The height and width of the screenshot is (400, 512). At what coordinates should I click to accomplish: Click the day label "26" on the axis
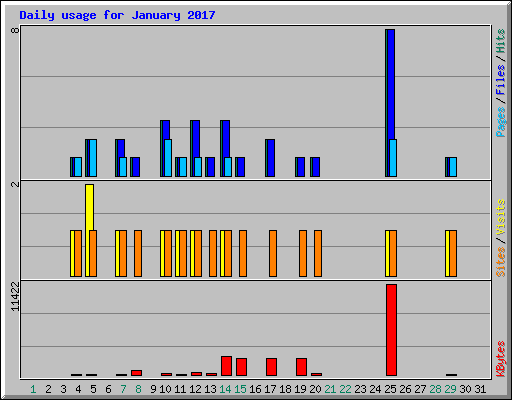[405, 389]
